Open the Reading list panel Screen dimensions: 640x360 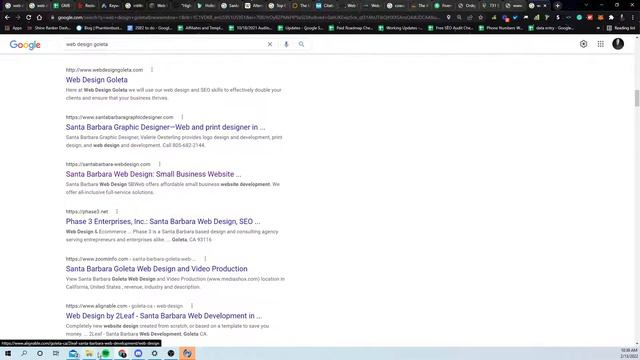point(621,28)
